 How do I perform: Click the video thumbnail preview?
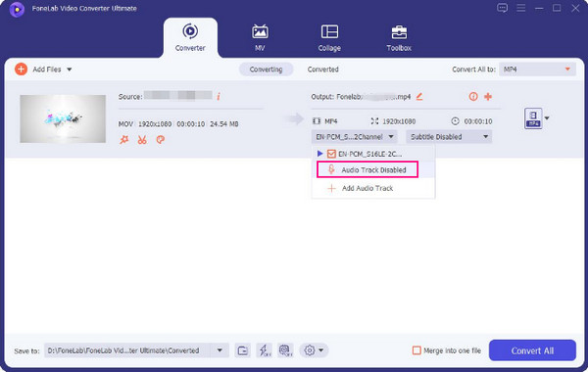(63, 118)
